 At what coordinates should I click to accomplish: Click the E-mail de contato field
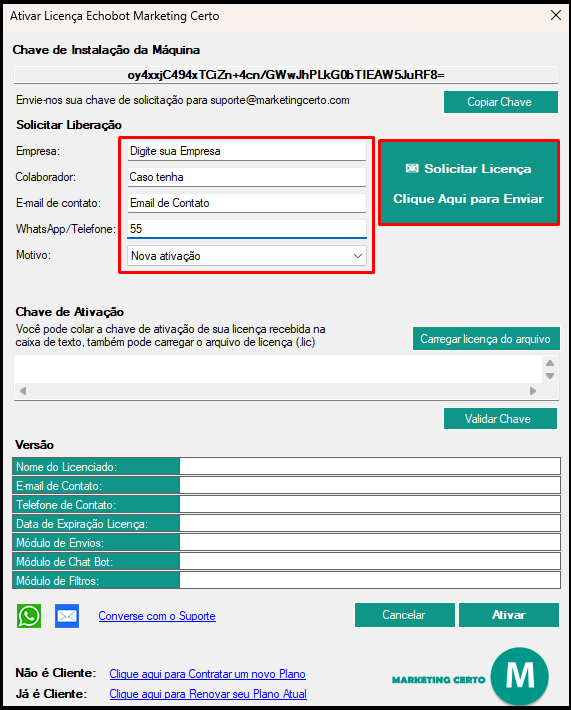tap(247, 203)
